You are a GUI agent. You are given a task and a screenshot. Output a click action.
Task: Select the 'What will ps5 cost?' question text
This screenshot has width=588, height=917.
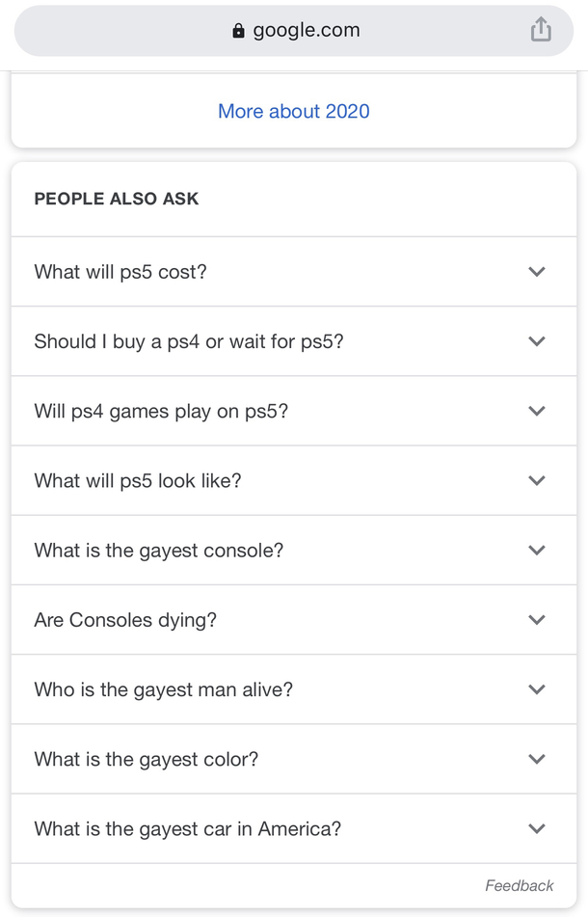pos(120,272)
